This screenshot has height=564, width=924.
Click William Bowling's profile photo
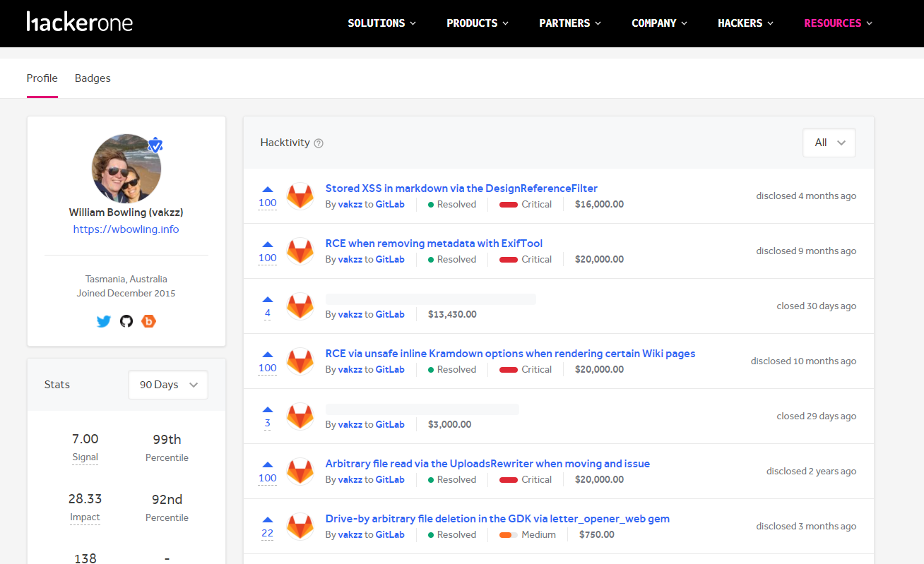point(126,169)
